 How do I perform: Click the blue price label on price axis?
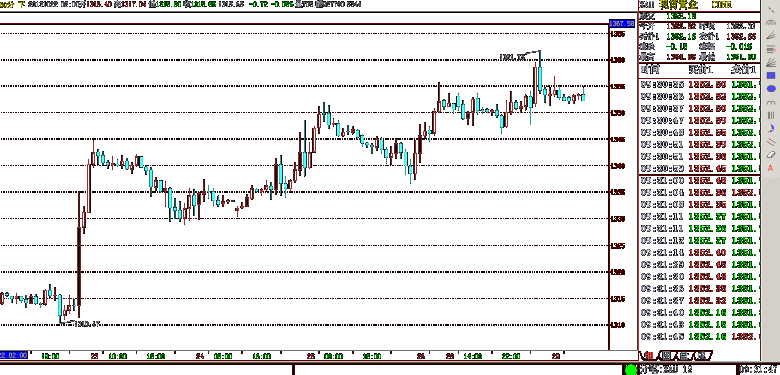coord(622,23)
